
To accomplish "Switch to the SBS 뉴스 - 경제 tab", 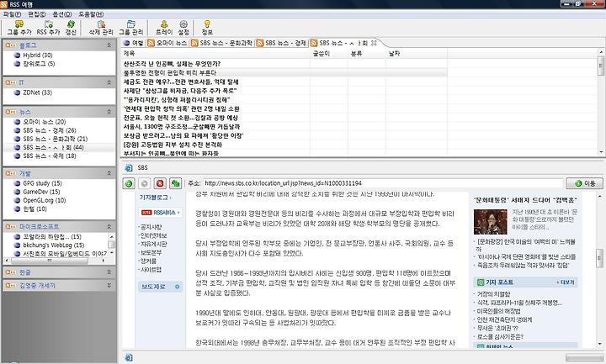I will click(x=282, y=43).
